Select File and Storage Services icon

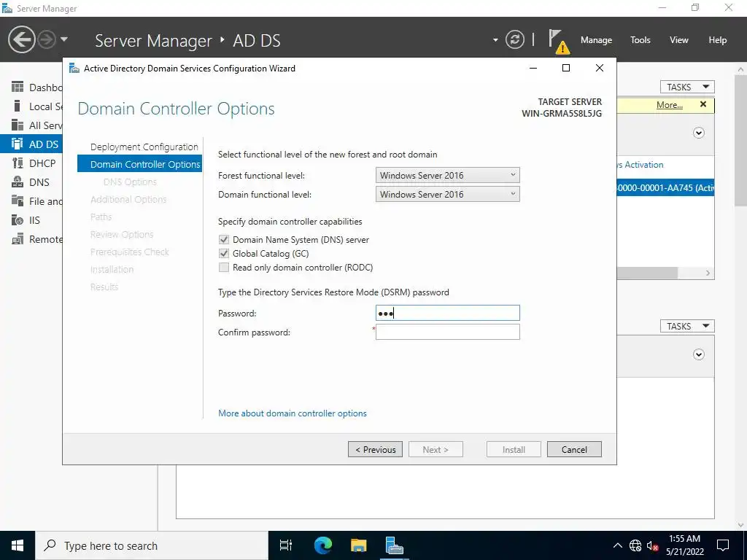[18, 201]
